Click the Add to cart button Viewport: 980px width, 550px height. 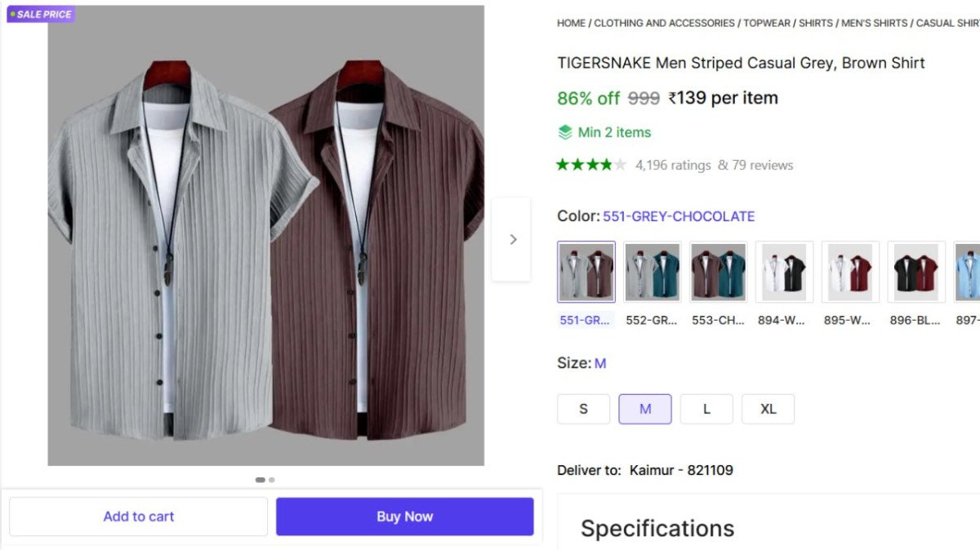[139, 516]
